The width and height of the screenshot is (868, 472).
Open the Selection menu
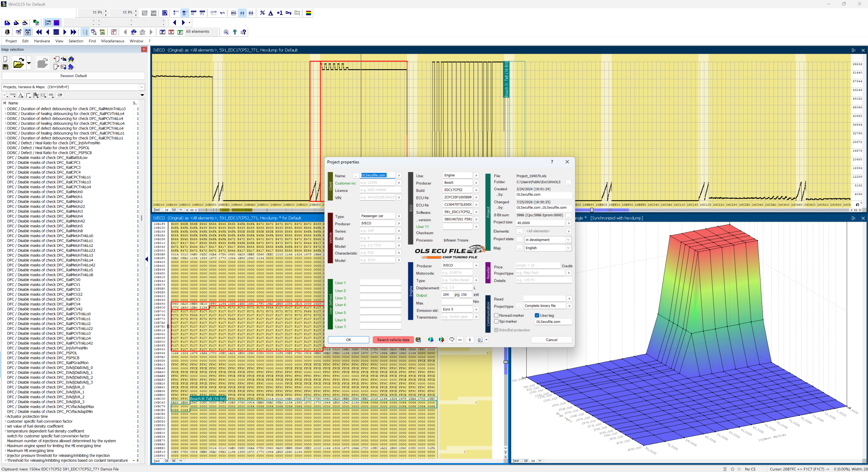tap(76, 41)
